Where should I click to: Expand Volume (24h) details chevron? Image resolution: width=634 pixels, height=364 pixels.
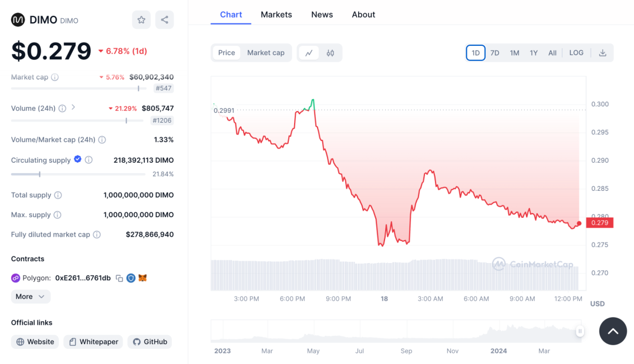tap(73, 107)
